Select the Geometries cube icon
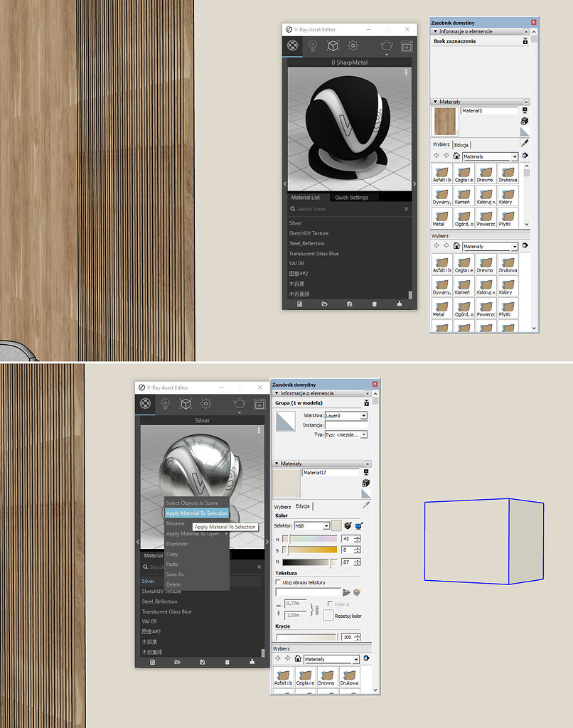573x728 pixels. (333, 46)
